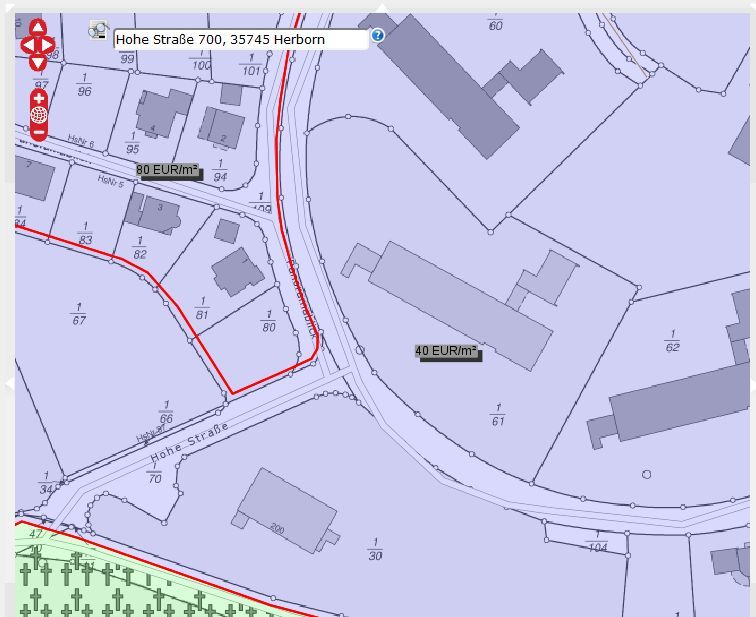Select parcel 1/67 on the map
The image size is (756, 617).
78,313
